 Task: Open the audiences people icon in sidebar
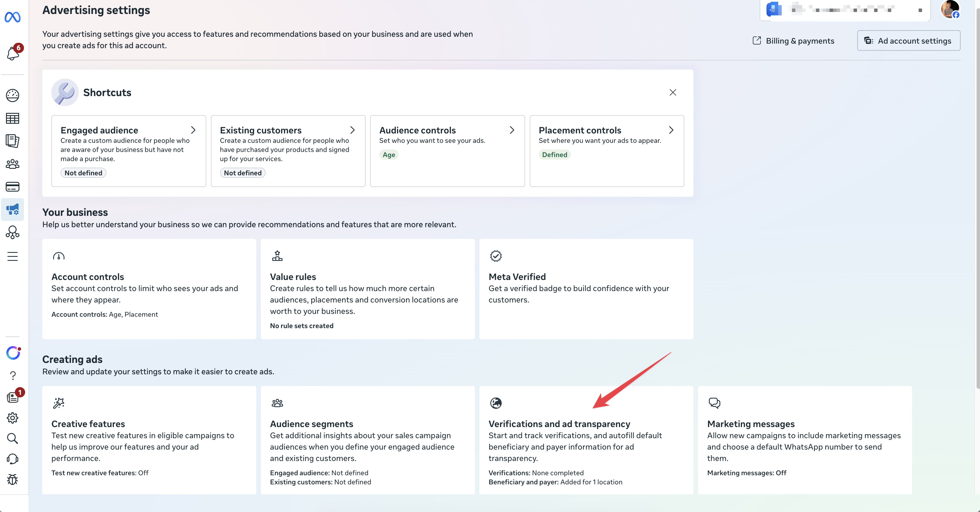point(13,164)
